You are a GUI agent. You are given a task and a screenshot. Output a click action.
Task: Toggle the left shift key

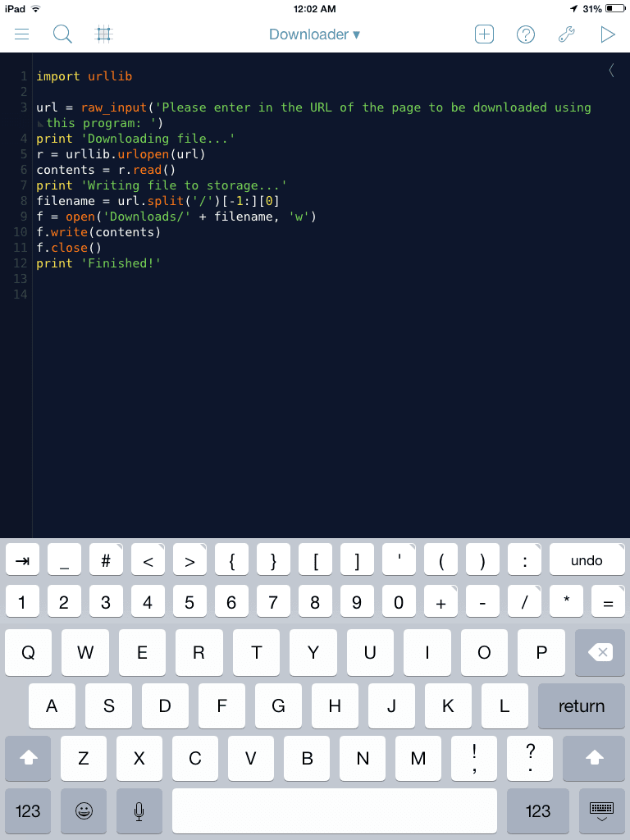28,758
